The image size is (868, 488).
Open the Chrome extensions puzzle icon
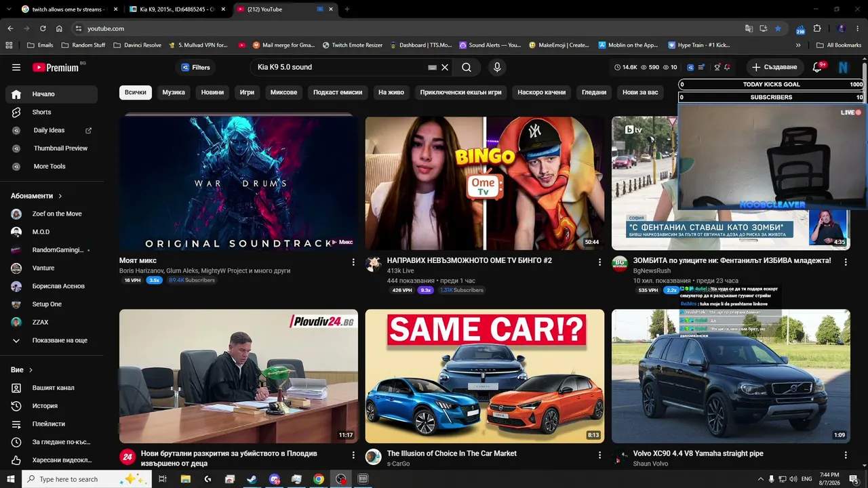[x=817, y=28]
